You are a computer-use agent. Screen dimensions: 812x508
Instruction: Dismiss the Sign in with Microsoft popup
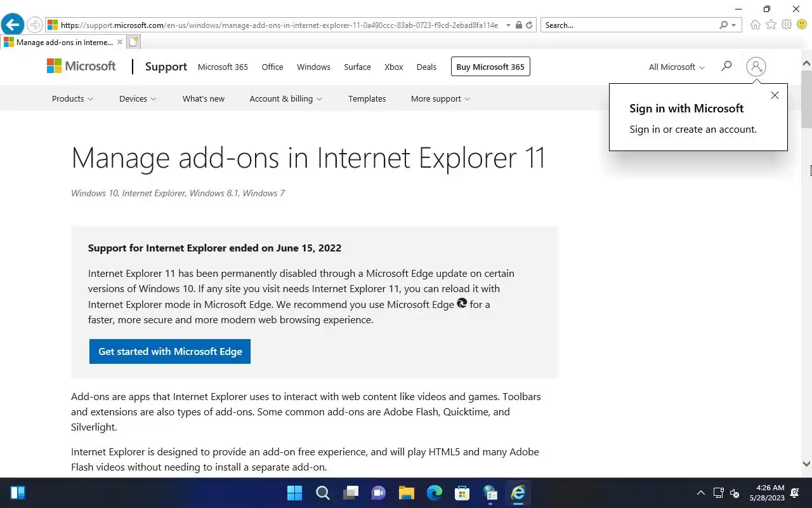click(x=775, y=95)
